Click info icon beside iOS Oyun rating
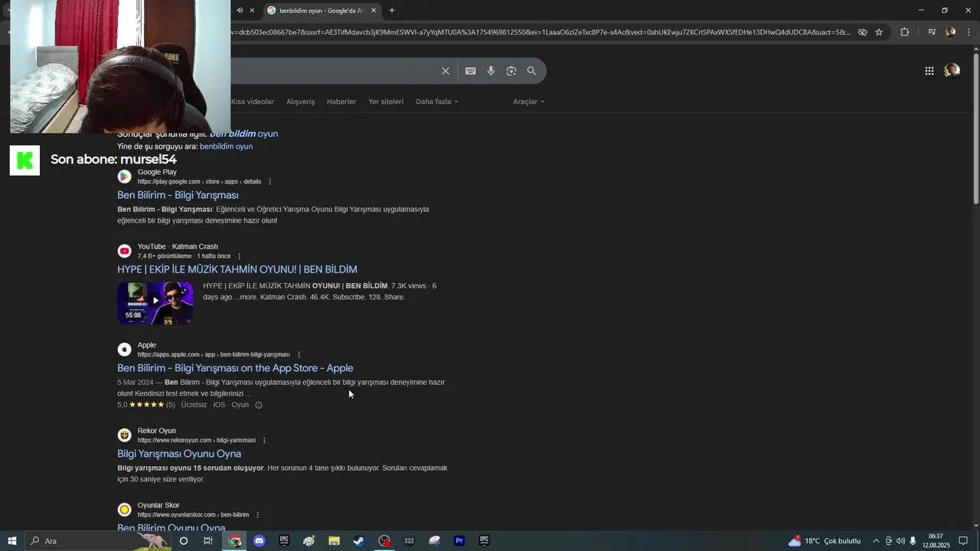This screenshot has width=980, height=551. click(259, 405)
